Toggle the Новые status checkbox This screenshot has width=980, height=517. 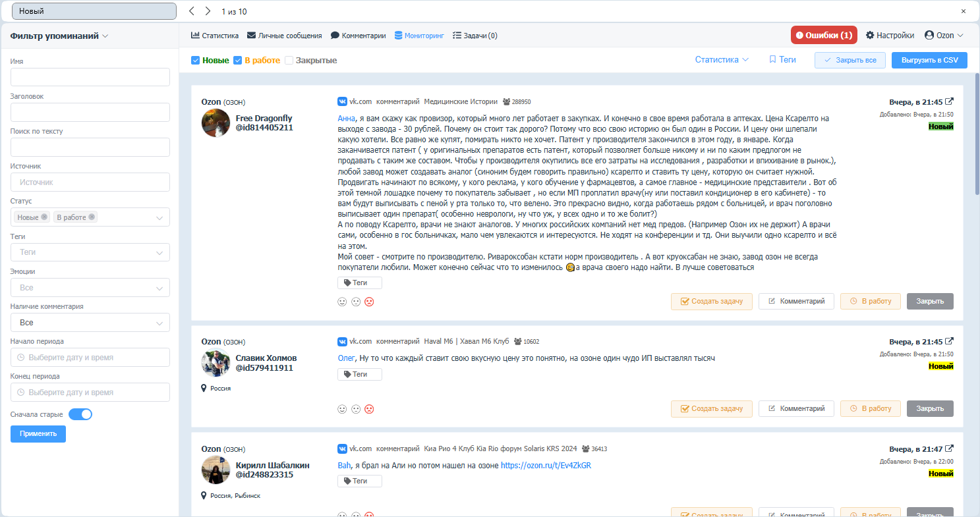(x=195, y=61)
